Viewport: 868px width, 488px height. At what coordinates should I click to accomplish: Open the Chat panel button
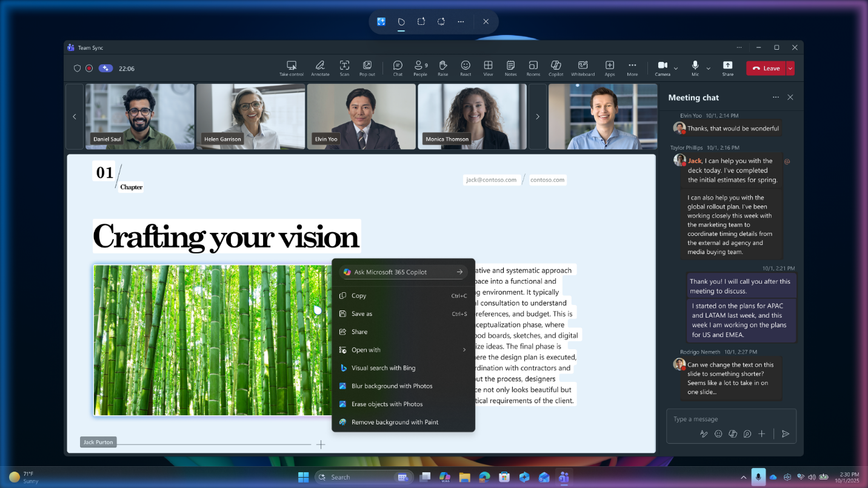pos(398,68)
